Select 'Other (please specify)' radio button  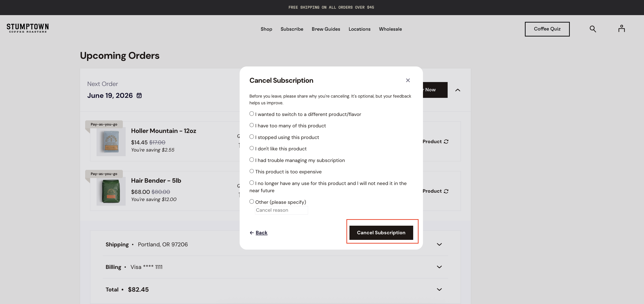click(252, 202)
